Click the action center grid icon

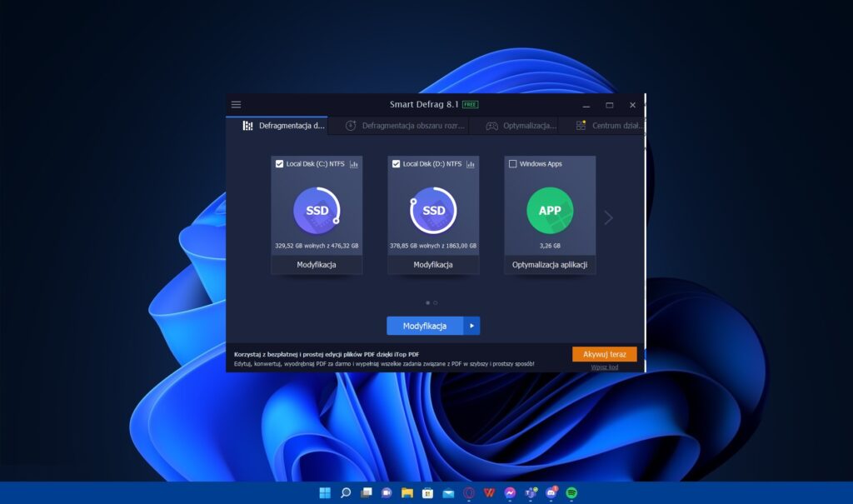point(581,126)
